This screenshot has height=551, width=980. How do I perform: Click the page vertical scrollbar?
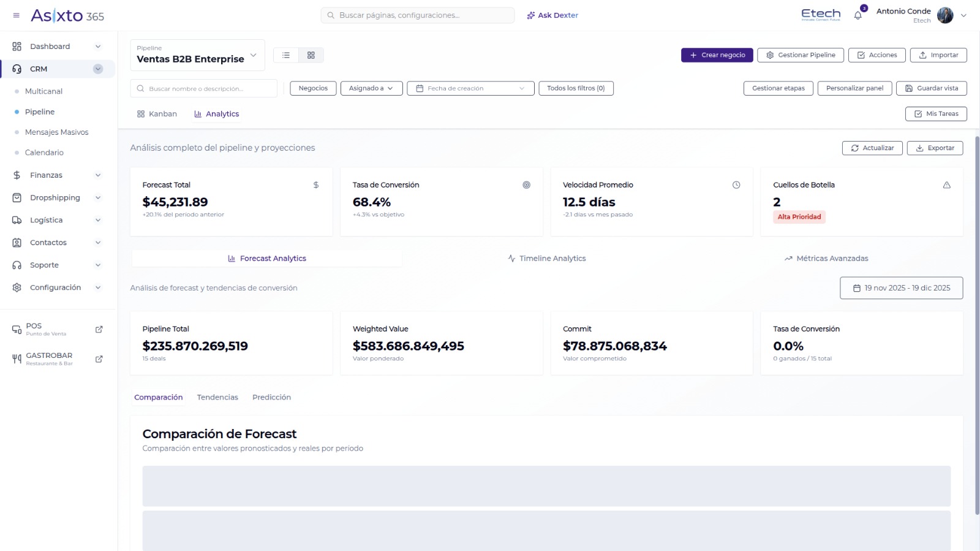pos(977,325)
